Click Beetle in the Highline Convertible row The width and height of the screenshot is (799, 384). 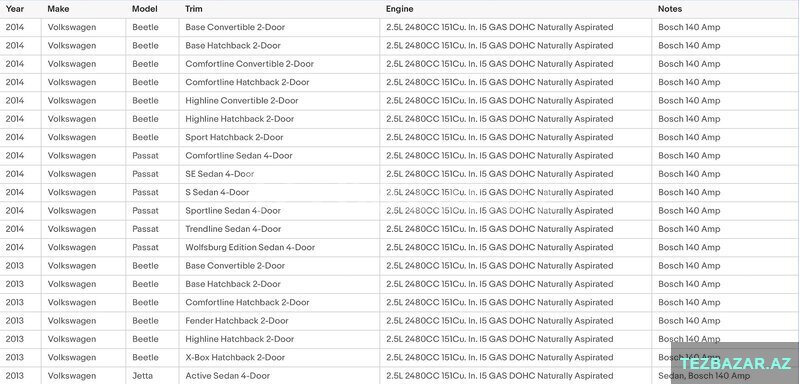tap(145, 101)
